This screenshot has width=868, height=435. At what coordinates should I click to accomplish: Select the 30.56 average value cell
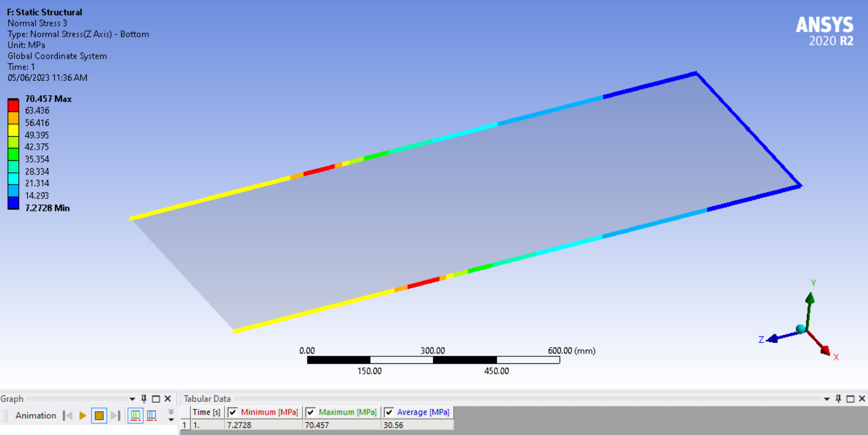click(417, 425)
